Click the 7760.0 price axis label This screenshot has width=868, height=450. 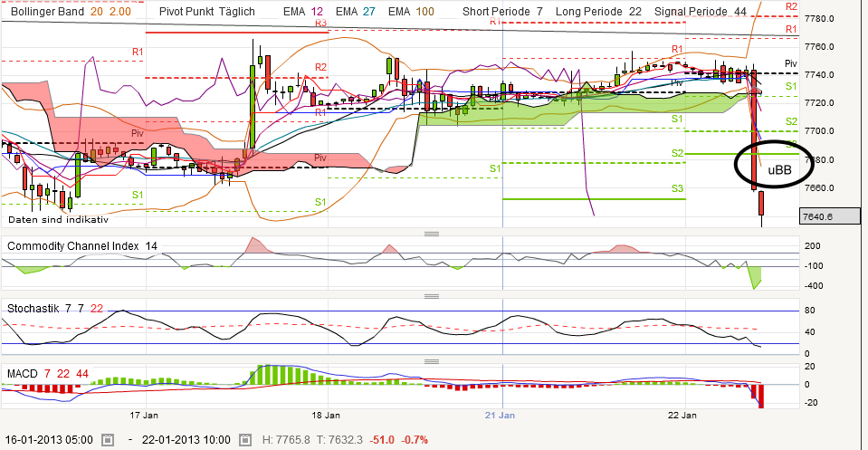click(819, 47)
